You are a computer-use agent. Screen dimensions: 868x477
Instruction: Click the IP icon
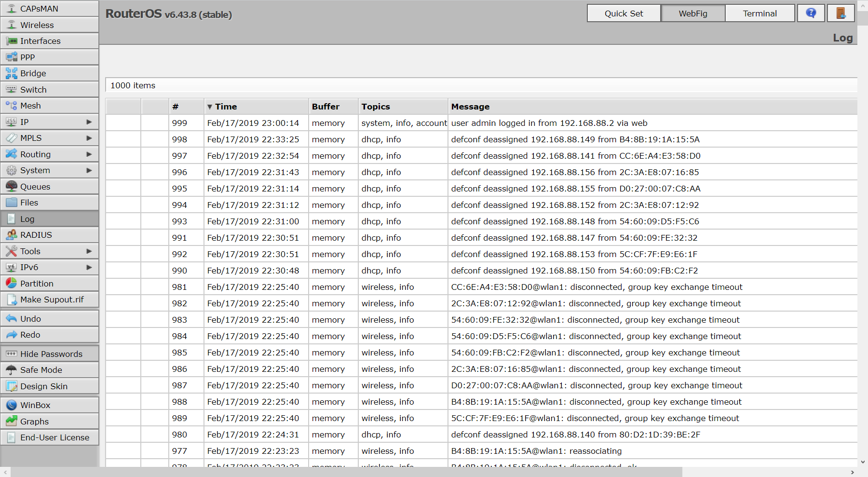(12, 122)
